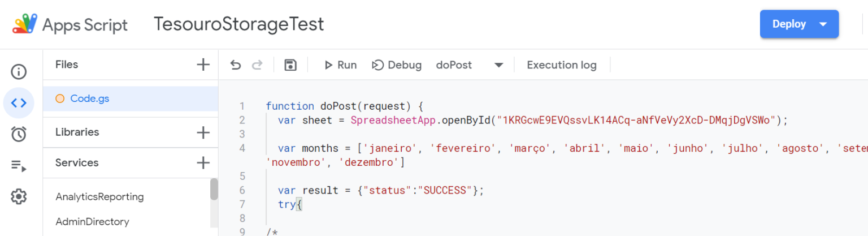Add a service using plus icon

[x=203, y=163]
